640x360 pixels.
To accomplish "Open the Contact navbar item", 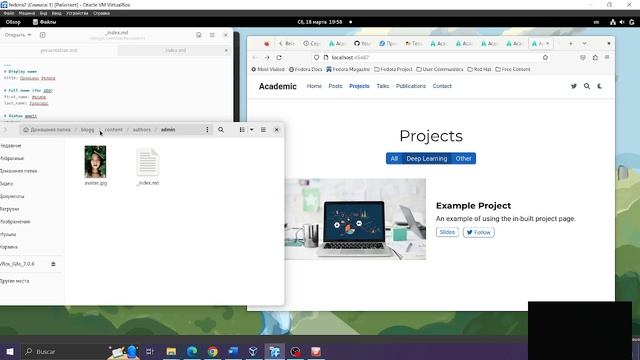I will pos(442,86).
